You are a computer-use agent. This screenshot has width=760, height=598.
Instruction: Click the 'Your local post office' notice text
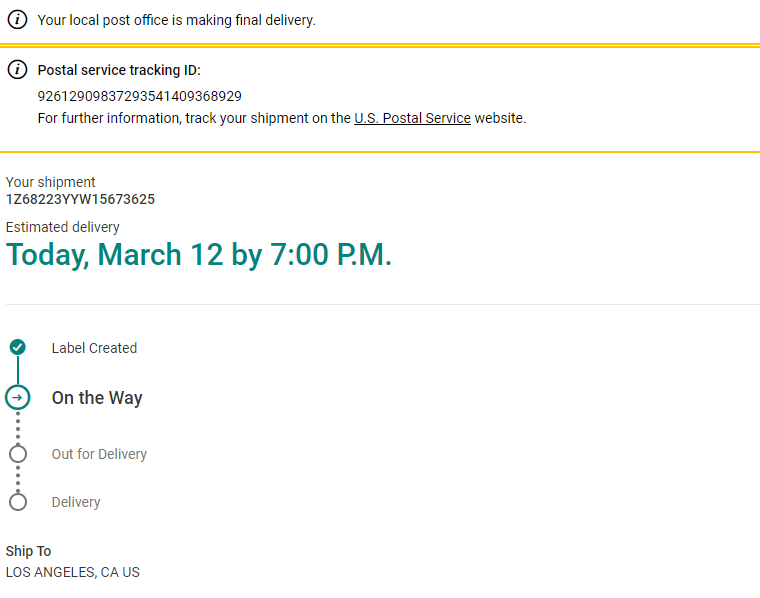(176, 20)
